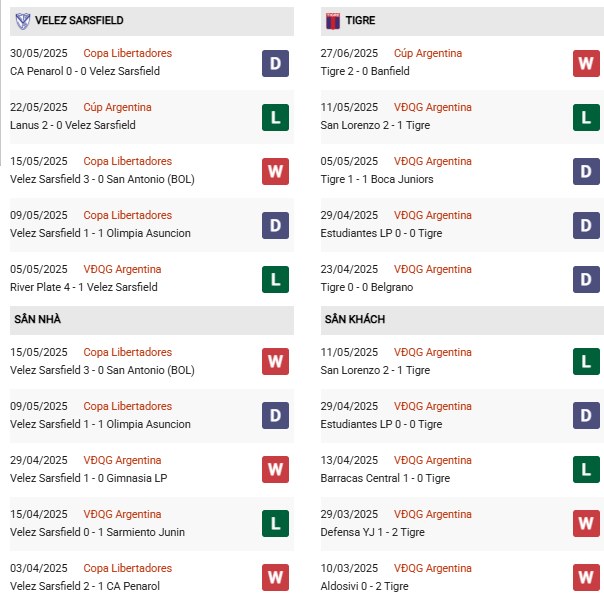Viewport: 604px width, 603px height.
Task: Open VĐQG Argentina link dated 23/04/2025
Action: tap(432, 269)
